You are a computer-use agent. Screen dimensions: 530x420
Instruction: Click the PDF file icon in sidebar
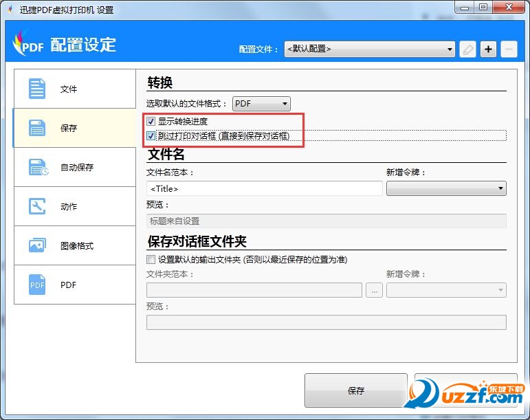click(37, 285)
